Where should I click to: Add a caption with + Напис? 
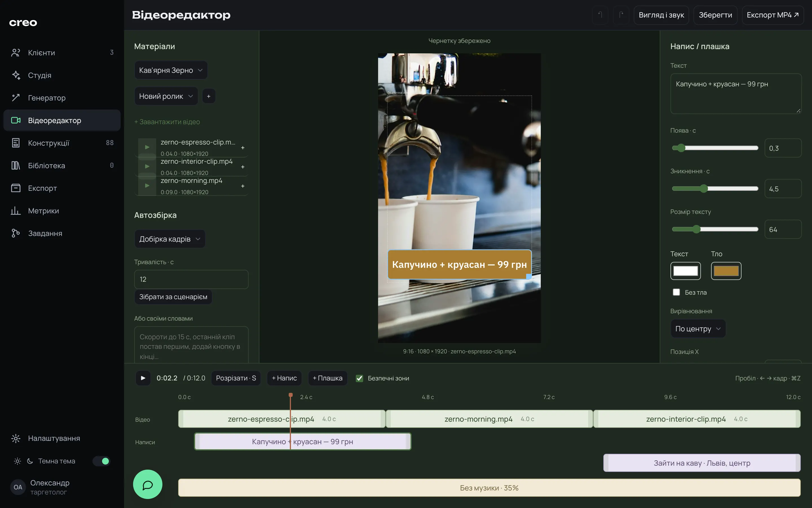click(x=284, y=378)
